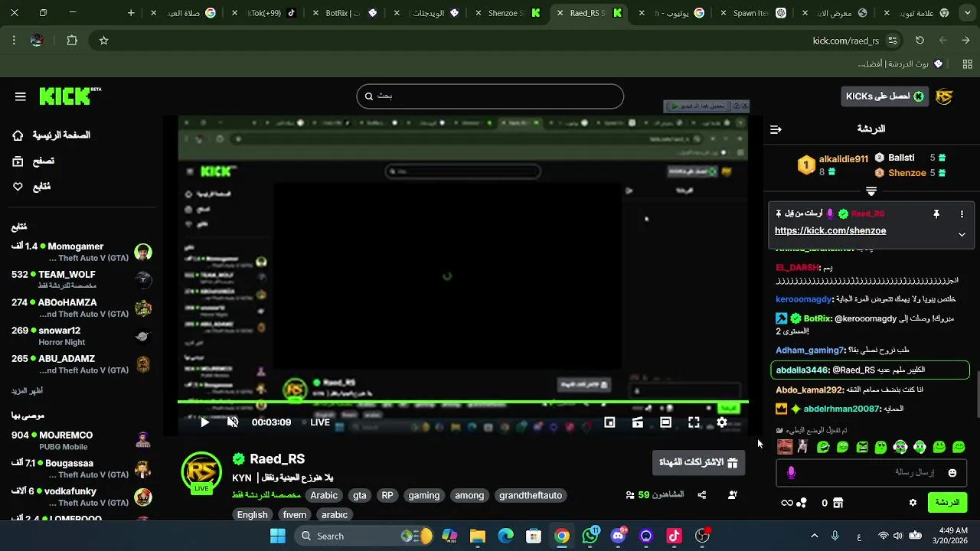Select the rightmost green smiley emote
This screenshot has height=551, width=980.
(x=959, y=447)
